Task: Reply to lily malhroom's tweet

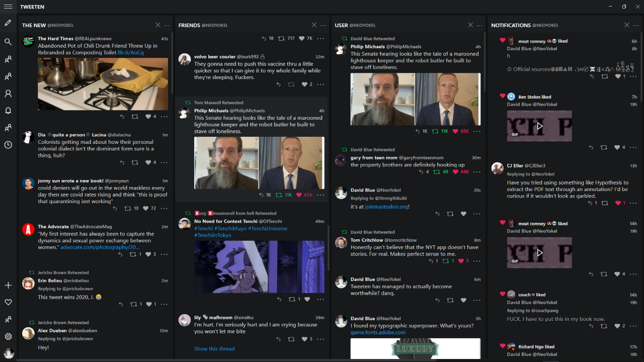Action: [278, 339]
